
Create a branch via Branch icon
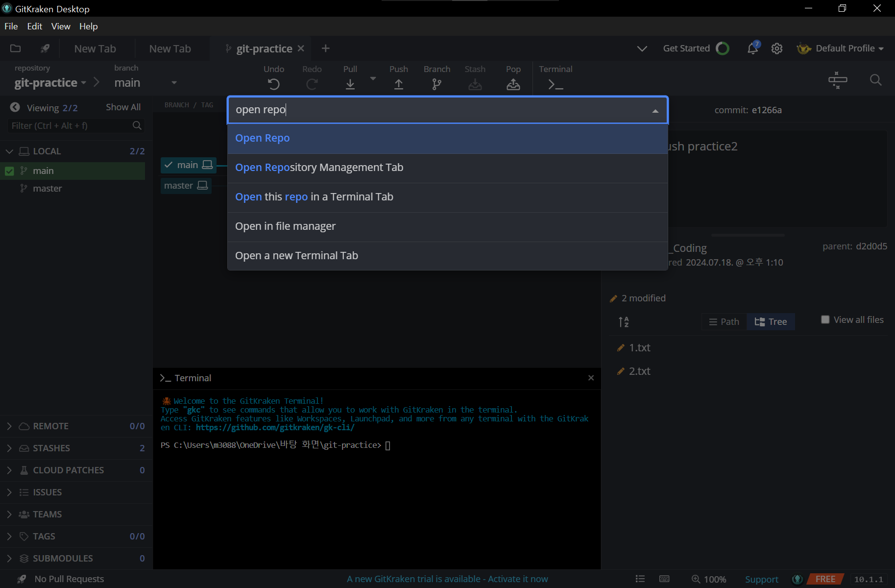[437, 84]
